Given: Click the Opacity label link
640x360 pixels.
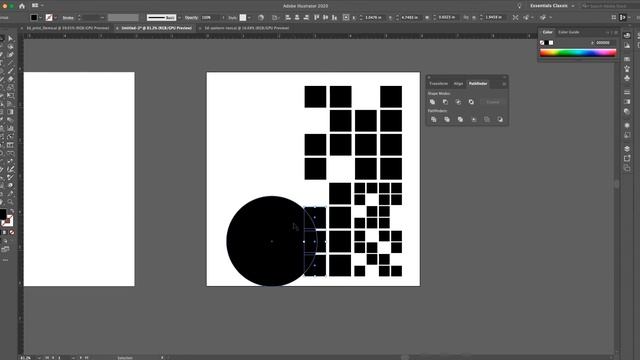Looking at the screenshot, I should [x=191, y=18].
